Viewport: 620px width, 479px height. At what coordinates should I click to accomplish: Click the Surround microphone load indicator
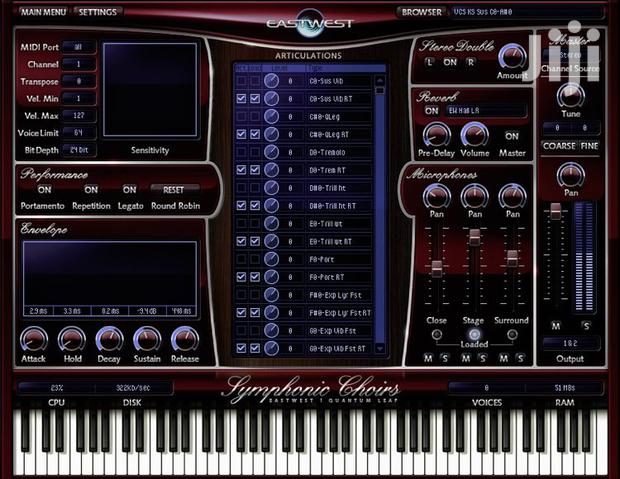512,335
